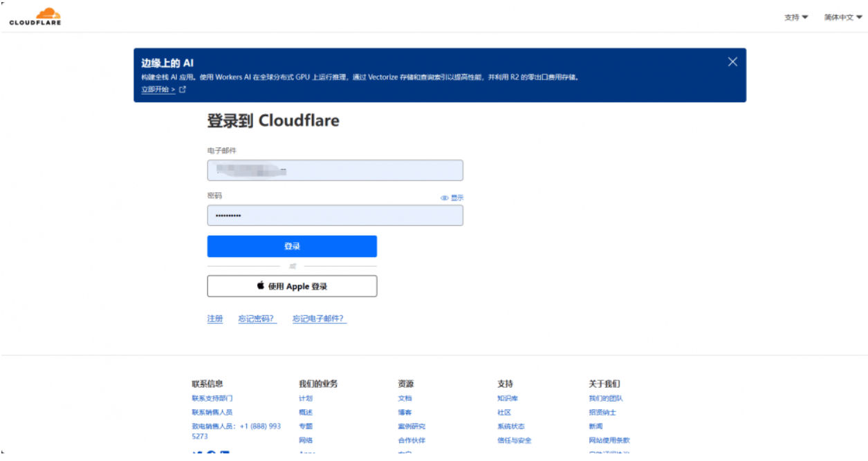Open the 文档 footer link
The image size is (868, 461).
(405, 398)
